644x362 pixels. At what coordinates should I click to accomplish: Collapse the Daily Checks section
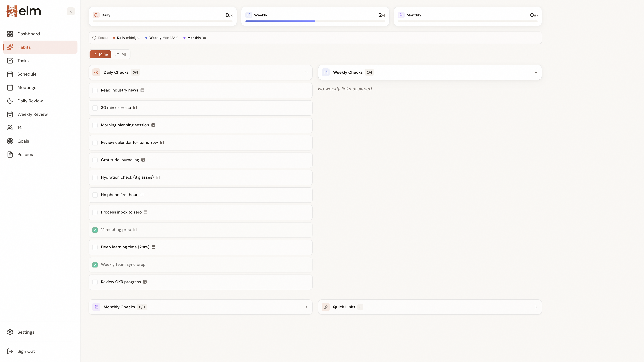[x=307, y=72]
